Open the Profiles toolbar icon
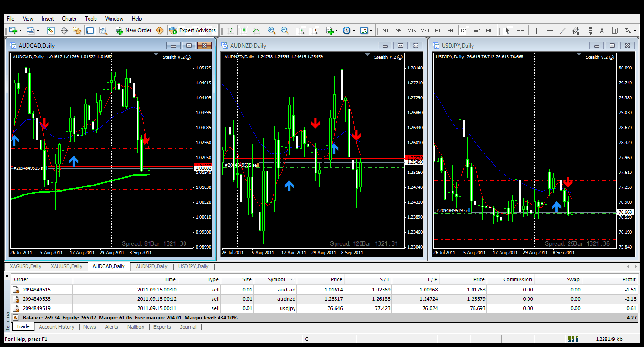 coord(31,30)
